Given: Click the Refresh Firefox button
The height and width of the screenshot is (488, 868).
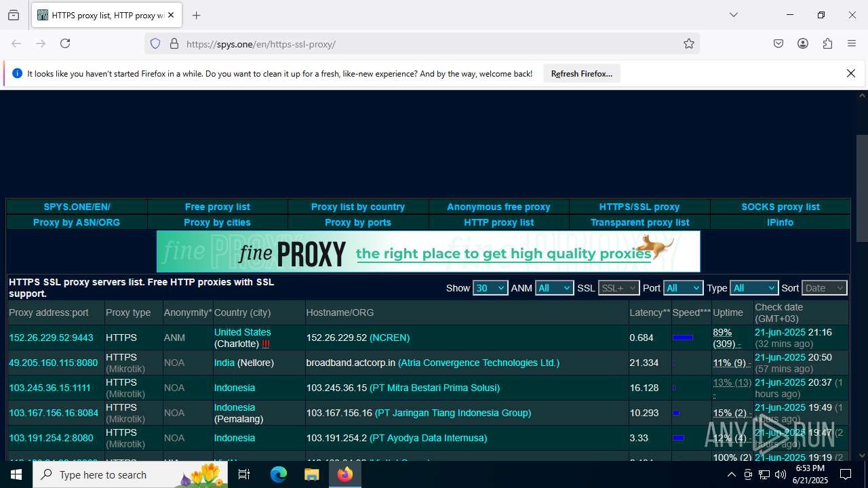Looking at the screenshot, I should click(581, 73).
